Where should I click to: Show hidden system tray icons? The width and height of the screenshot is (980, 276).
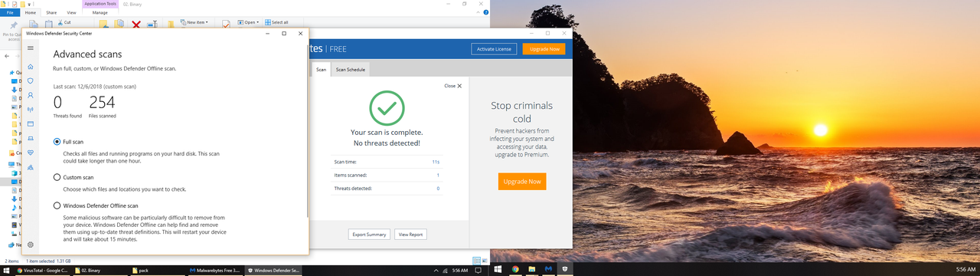(x=436, y=270)
